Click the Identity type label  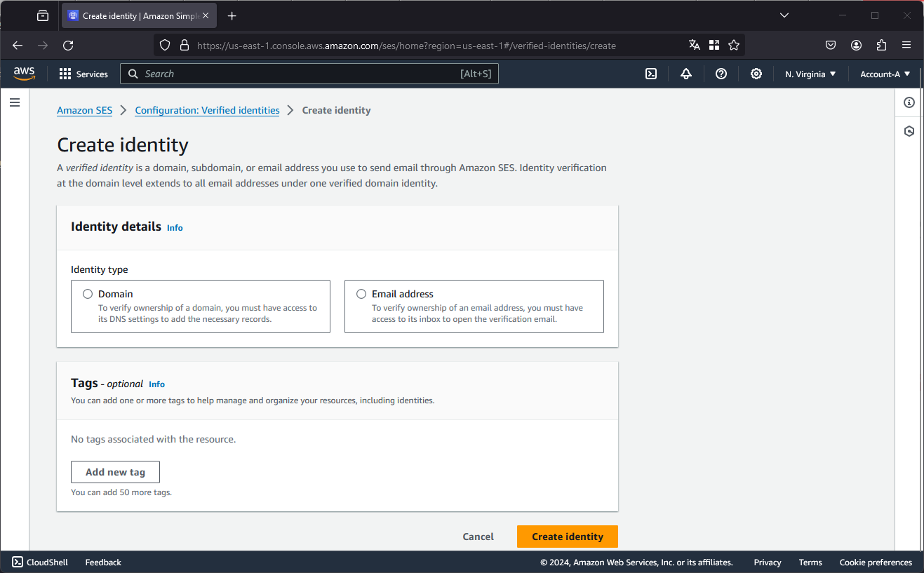[x=100, y=269]
